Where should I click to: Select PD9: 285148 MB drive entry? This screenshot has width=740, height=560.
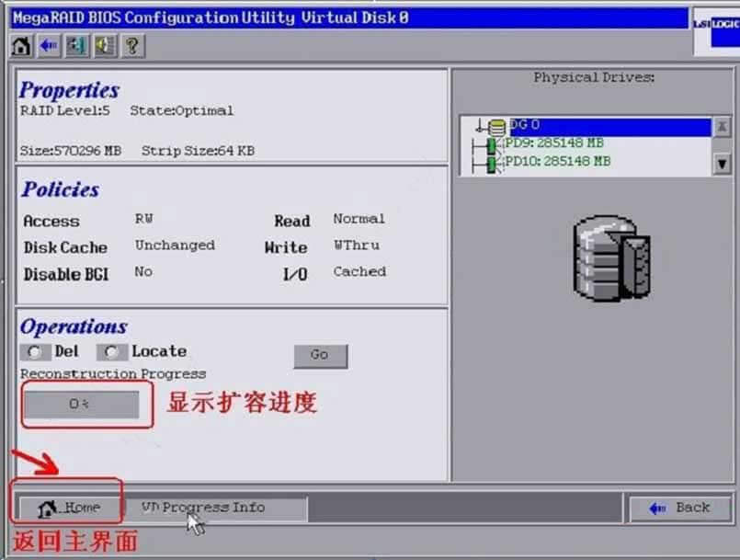click(x=554, y=143)
